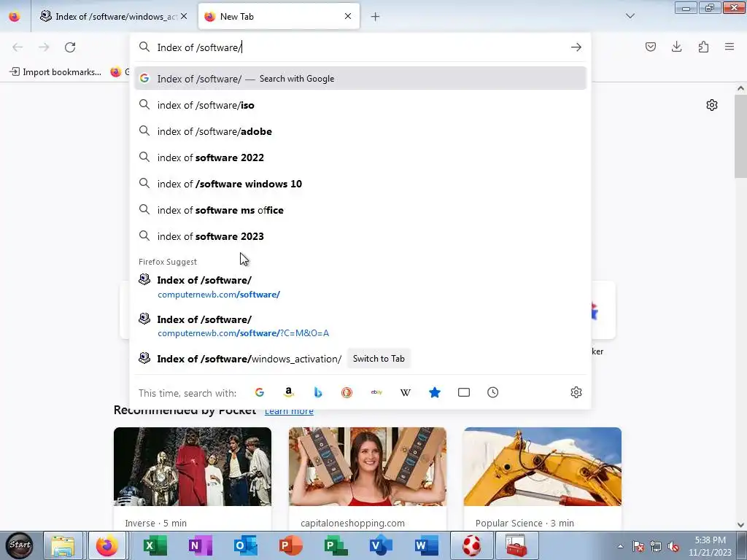Search in History clock icon
The width and height of the screenshot is (747, 560).
492,392
